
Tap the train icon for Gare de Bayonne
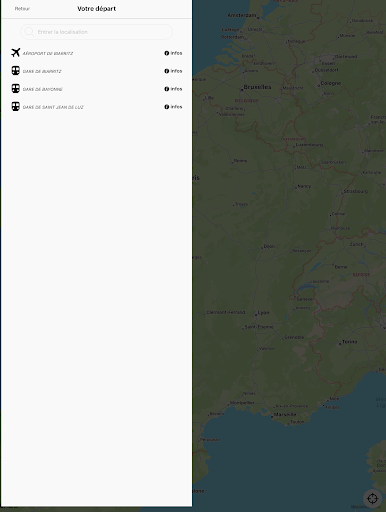(15, 89)
